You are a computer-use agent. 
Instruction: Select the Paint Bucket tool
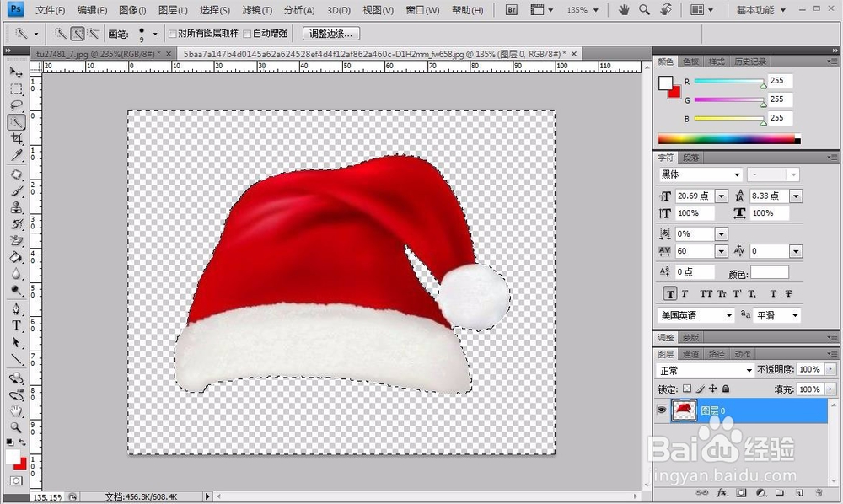point(16,257)
